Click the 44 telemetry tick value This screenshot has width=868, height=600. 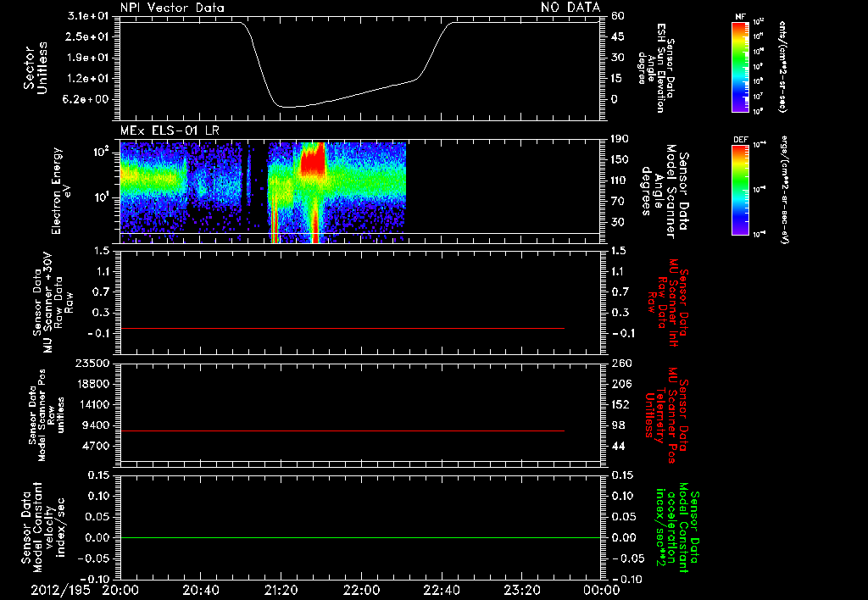click(618, 446)
